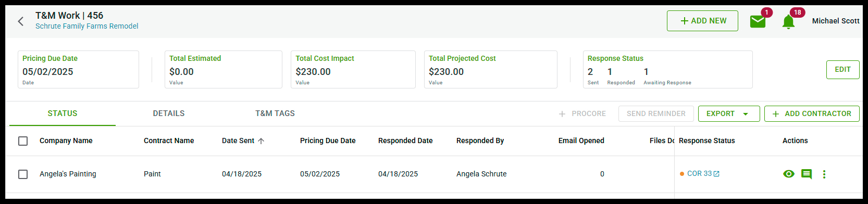Open the external link icon beside COR 33
This screenshot has height=204, width=868.
(716, 174)
